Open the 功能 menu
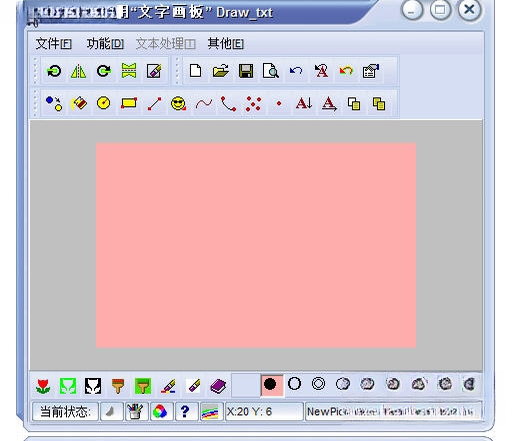512x441 pixels. pos(105,44)
